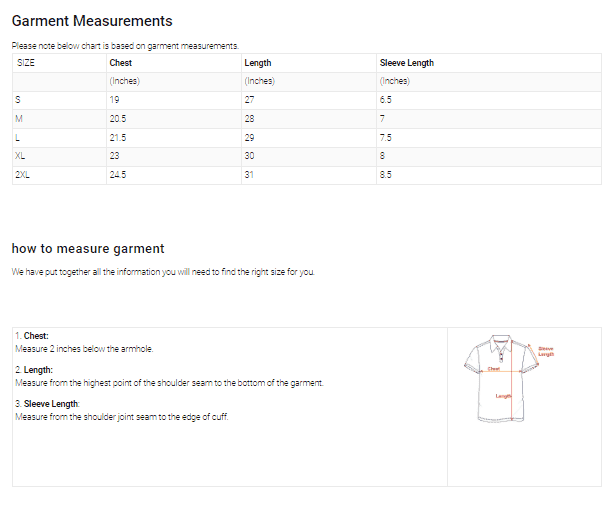Click the red Length label on the shirt diagram
Image resolution: width=616 pixels, height=528 pixels.
click(x=503, y=396)
